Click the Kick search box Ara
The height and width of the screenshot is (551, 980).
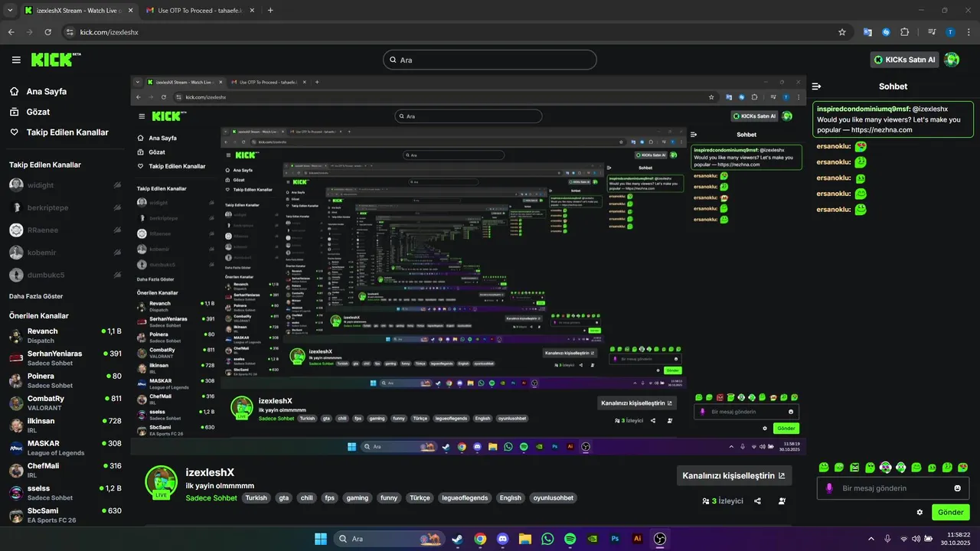point(490,60)
